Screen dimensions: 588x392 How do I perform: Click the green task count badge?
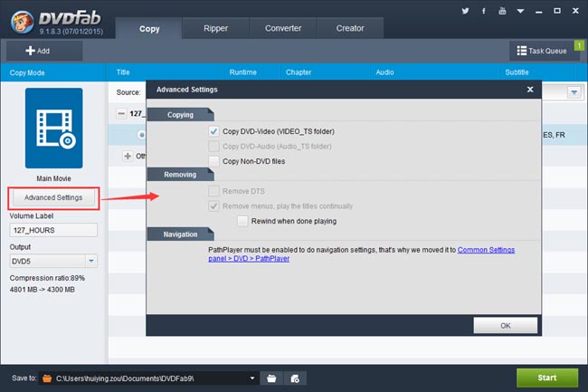pos(579,45)
